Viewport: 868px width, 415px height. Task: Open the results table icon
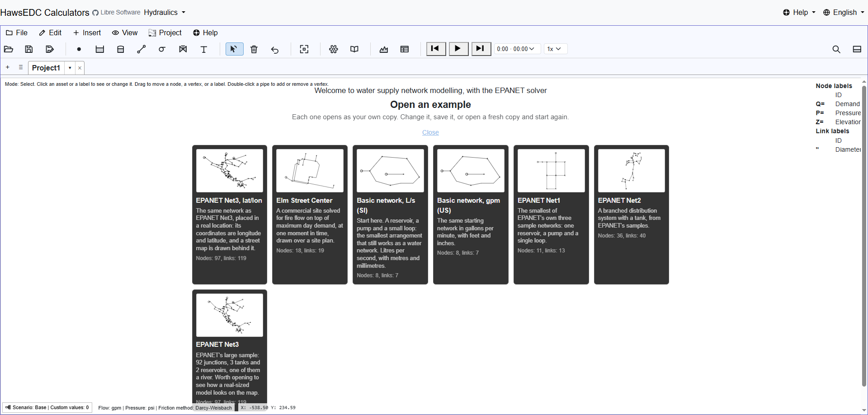tap(405, 49)
